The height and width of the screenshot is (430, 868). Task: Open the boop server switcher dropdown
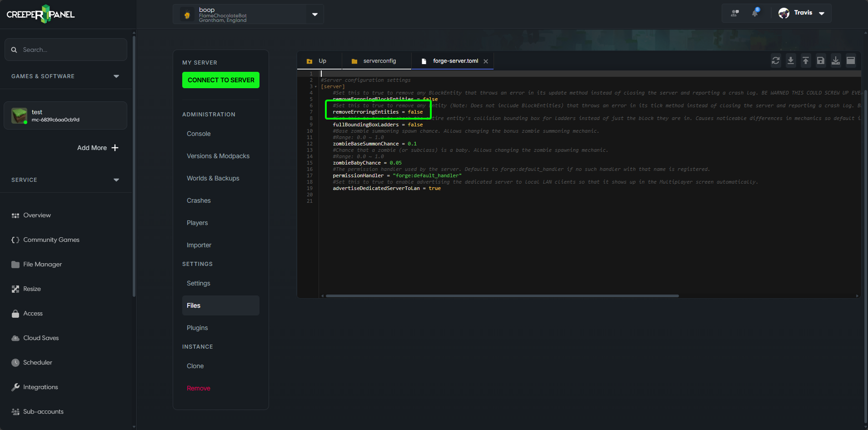pos(314,14)
